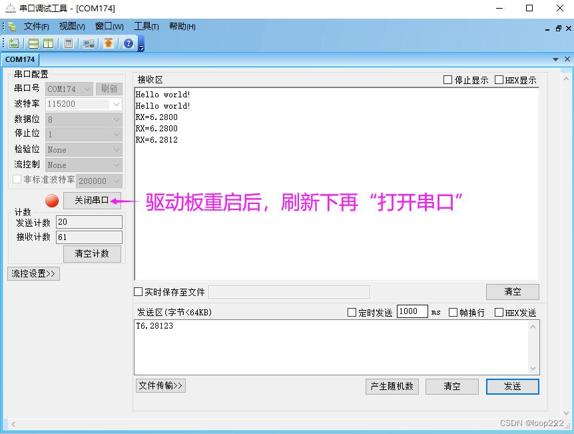Open the 流控制 None dropdown
The width and height of the screenshot is (574, 434).
point(84,165)
